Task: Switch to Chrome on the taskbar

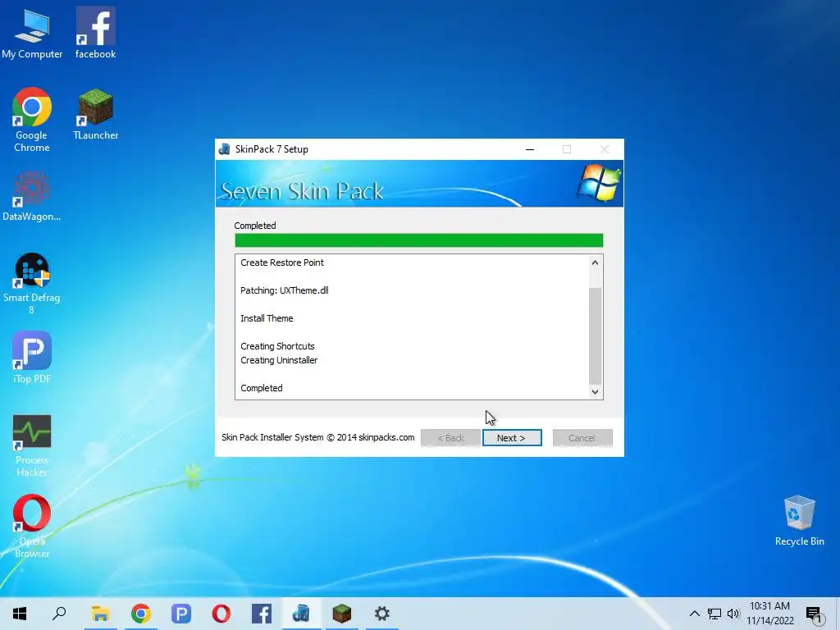Action: [x=141, y=614]
